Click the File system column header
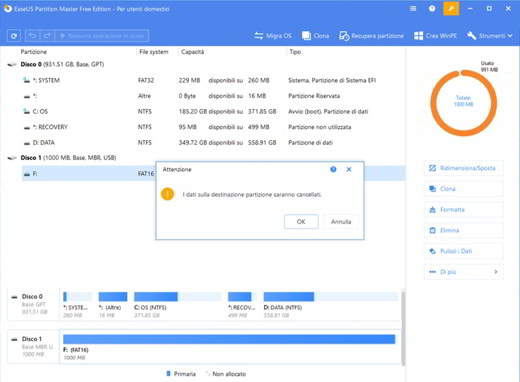520x382 pixels. [x=154, y=52]
